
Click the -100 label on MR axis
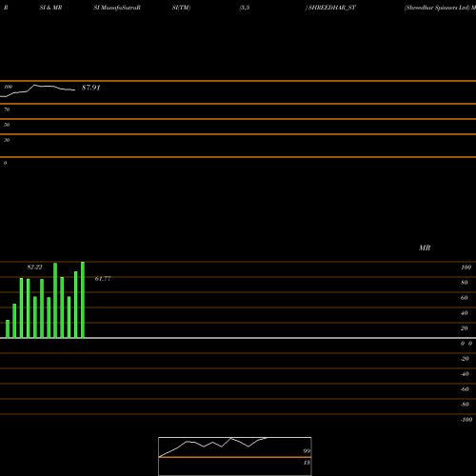click(x=466, y=420)
